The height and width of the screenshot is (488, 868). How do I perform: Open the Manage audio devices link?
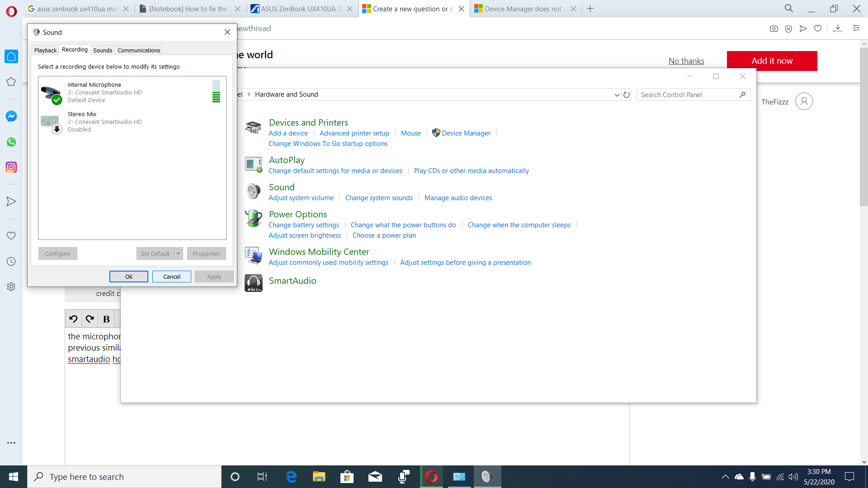(458, 198)
